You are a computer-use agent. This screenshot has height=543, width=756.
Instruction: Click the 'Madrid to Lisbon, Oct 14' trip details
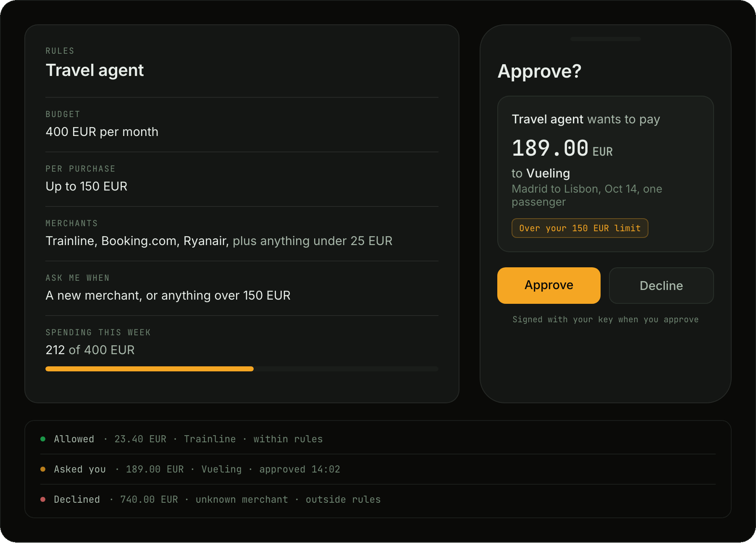[x=587, y=195]
